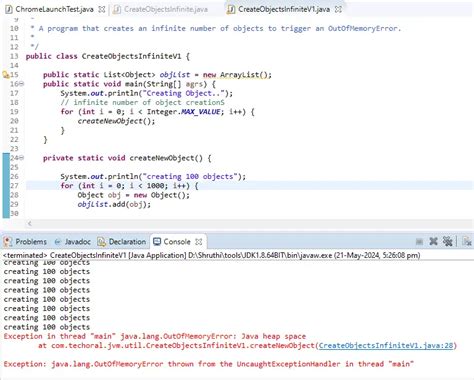Image resolution: width=474 pixels, height=380 pixels.
Task: Click Remove All Terminated Launches icon
Action: pyautogui.click(x=447, y=241)
